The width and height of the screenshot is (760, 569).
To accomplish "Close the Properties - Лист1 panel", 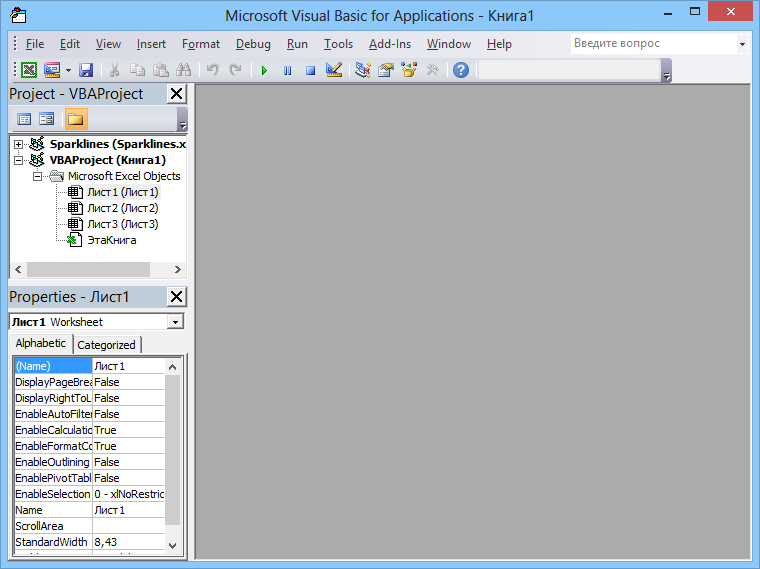I will click(x=176, y=297).
